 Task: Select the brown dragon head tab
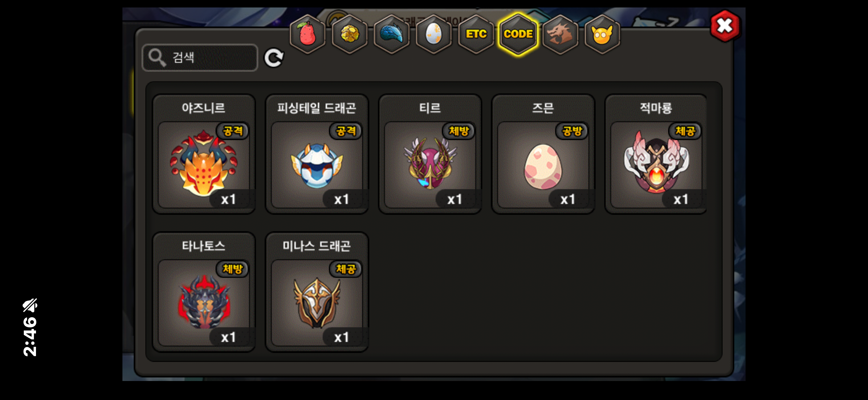[560, 34]
